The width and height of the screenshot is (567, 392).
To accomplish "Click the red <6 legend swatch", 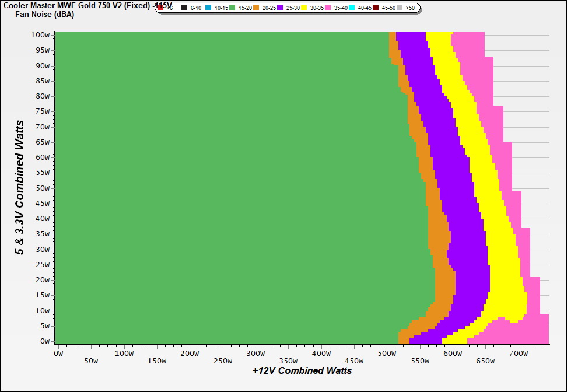I will 161,8.
